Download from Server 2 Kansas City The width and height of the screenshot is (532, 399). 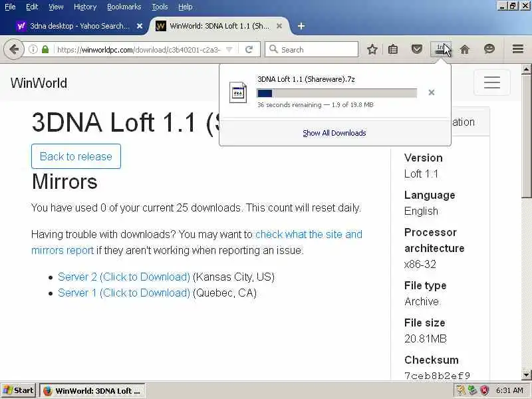click(x=124, y=277)
